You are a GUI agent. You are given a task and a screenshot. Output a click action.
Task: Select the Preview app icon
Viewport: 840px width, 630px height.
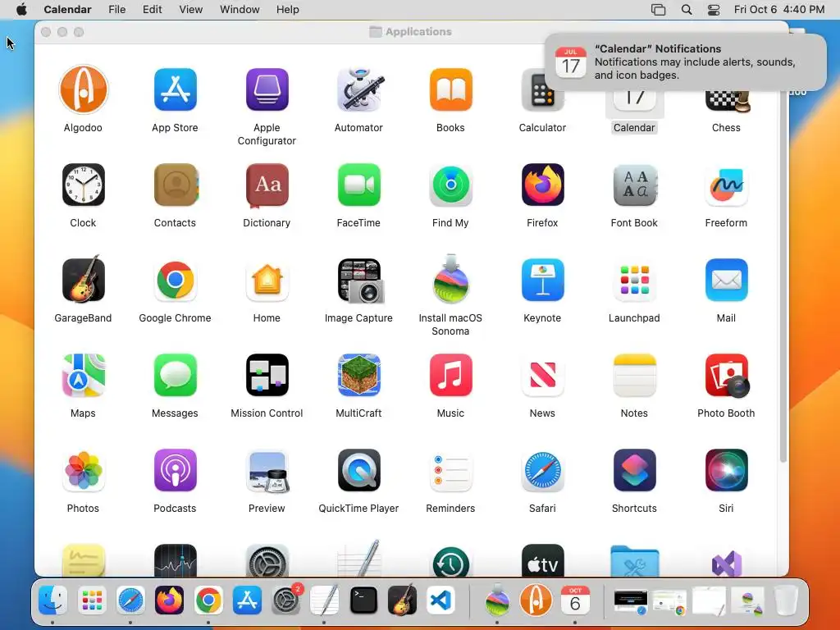click(268, 472)
